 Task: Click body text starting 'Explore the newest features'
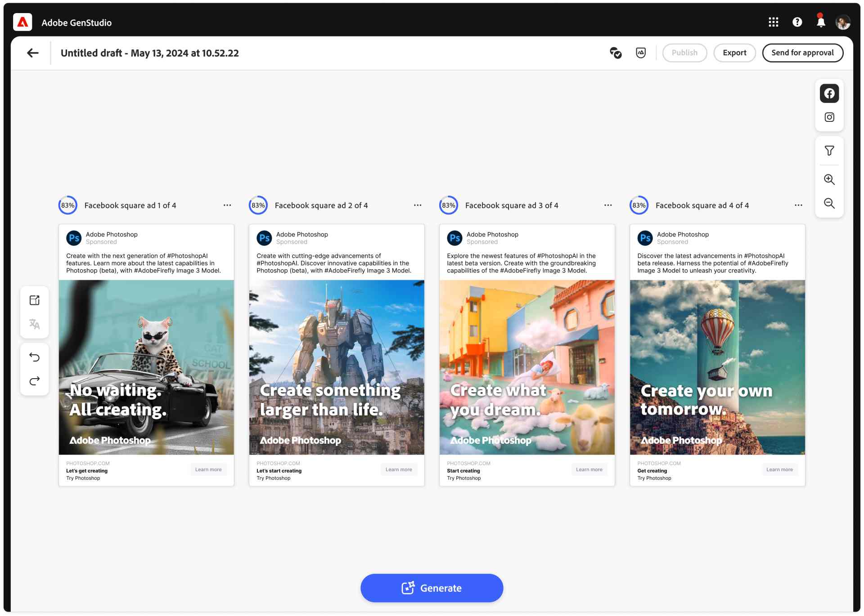[x=521, y=263]
